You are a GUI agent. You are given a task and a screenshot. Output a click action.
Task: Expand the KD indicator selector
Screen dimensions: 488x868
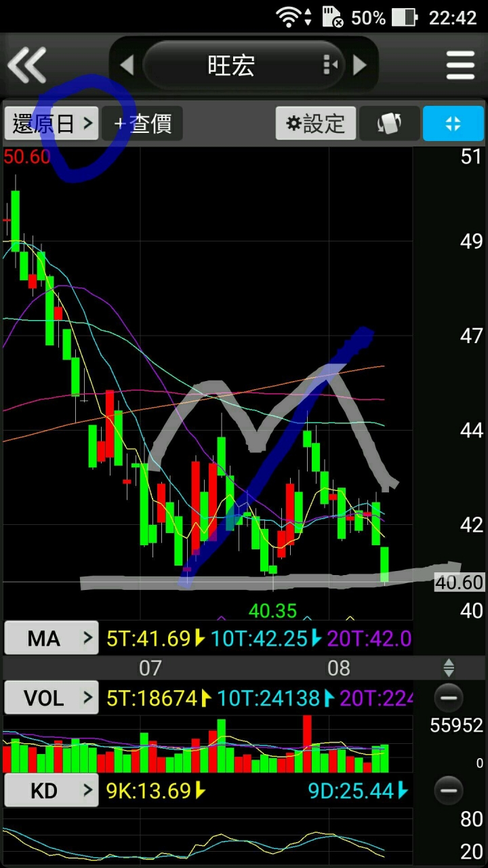[x=52, y=790]
